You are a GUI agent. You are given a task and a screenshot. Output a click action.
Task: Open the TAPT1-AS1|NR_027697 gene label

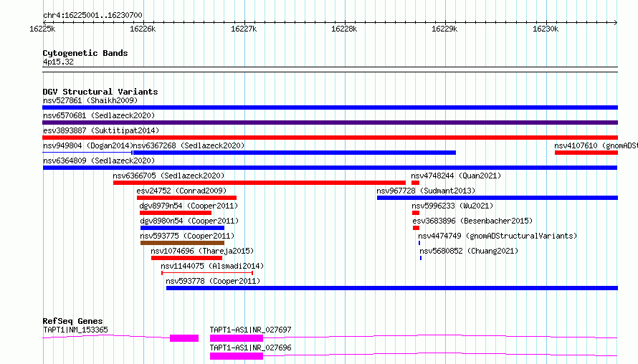click(x=250, y=330)
